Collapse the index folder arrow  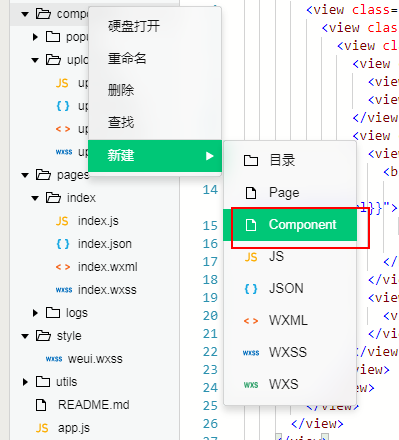tap(35, 198)
